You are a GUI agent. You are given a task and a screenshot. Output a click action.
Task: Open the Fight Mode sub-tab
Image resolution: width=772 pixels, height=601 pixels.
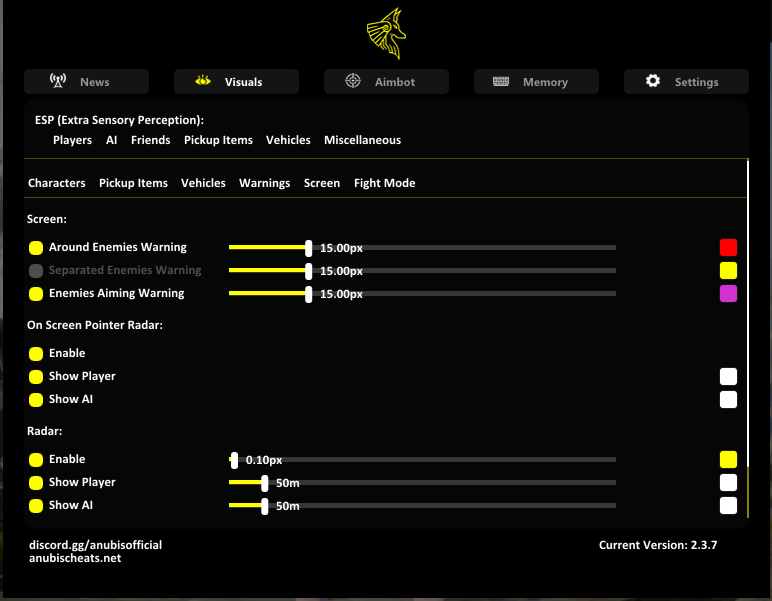click(385, 183)
